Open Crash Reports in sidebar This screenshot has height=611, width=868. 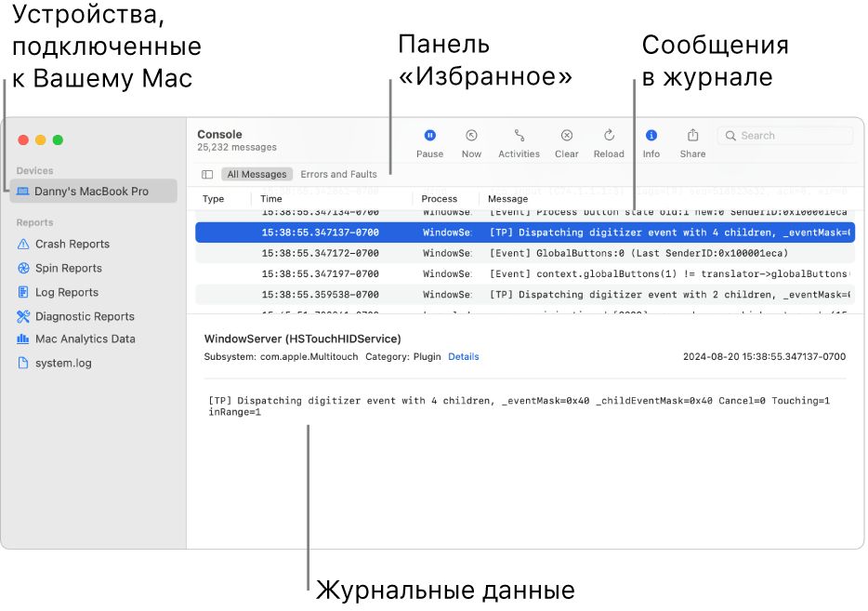[72, 245]
